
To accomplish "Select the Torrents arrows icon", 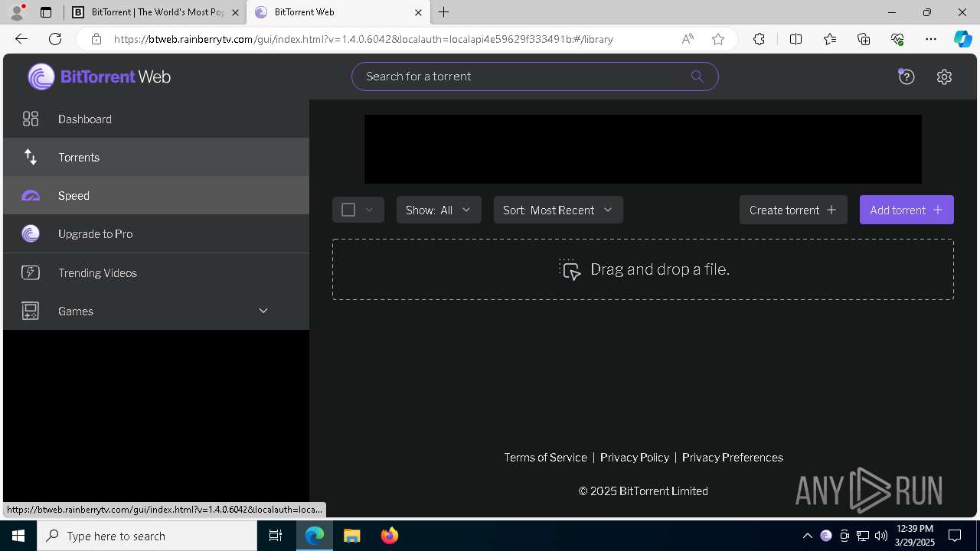I will pos(31,157).
